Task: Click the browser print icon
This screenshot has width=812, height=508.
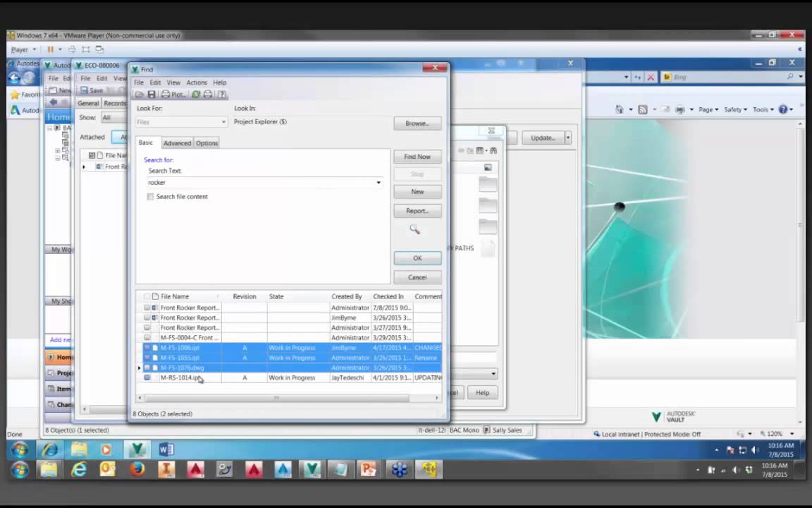Action: tap(680, 109)
